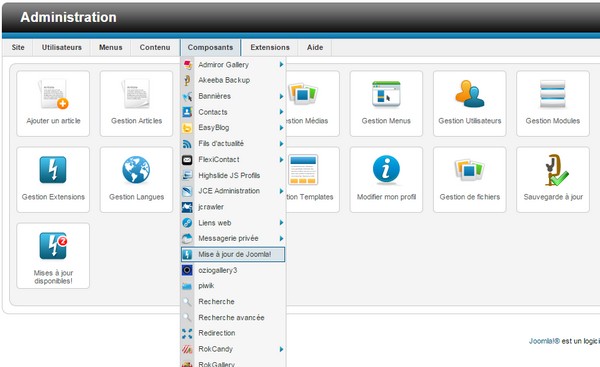
Task: Expand the RokCandy submenu arrow
Action: tap(281, 349)
